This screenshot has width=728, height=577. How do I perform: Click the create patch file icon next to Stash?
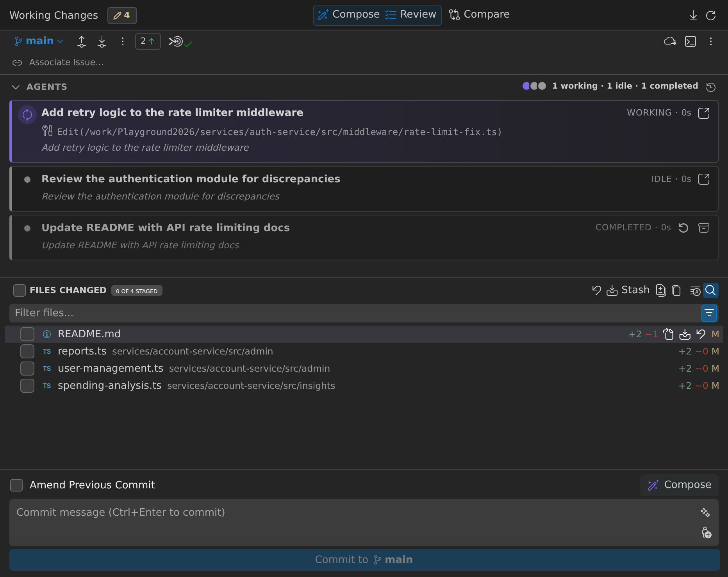pos(661,290)
